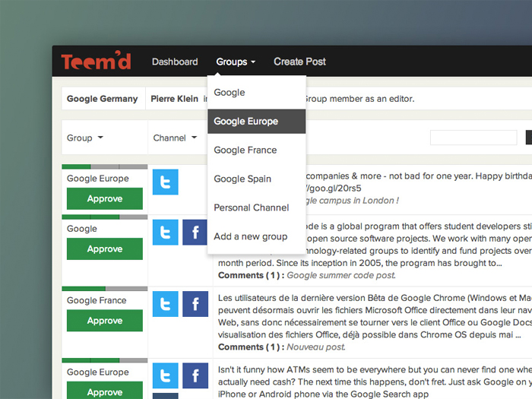Open Create Post in the navbar
The width and height of the screenshot is (532, 399).
click(x=299, y=62)
